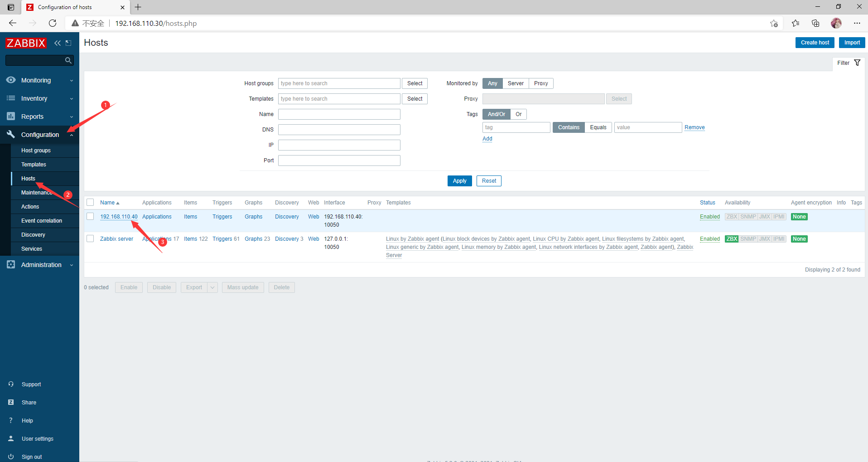
Task: Click the Host groups search field
Action: pos(339,83)
